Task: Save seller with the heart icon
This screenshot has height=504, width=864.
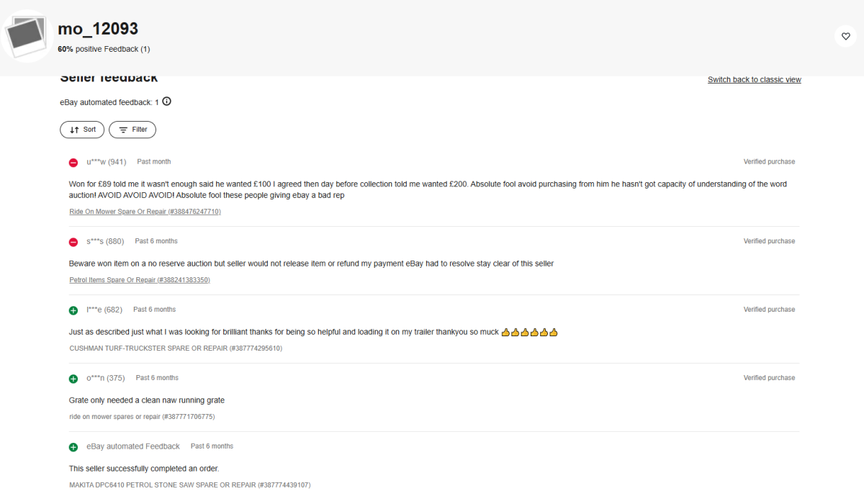Action: [845, 36]
